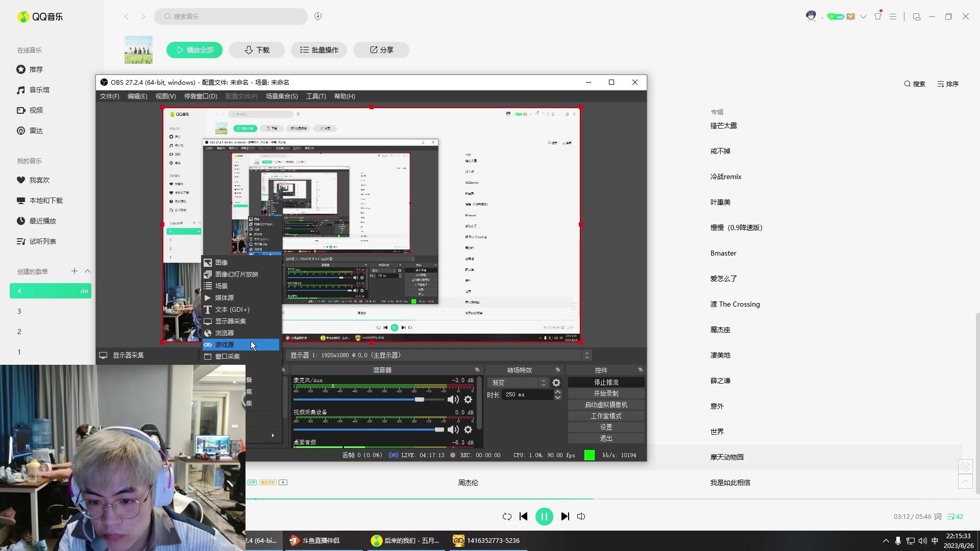The image size is (980, 551).
Task: Click the 播放全部 button
Action: (194, 50)
